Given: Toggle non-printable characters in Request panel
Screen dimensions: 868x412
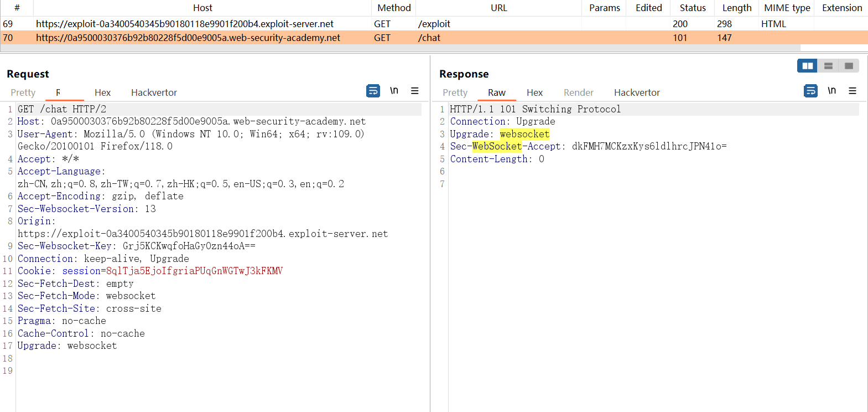Looking at the screenshot, I should point(394,91).
